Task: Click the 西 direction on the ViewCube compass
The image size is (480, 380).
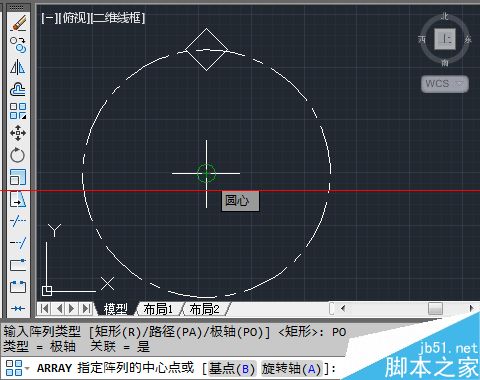Action: (422, 39)
